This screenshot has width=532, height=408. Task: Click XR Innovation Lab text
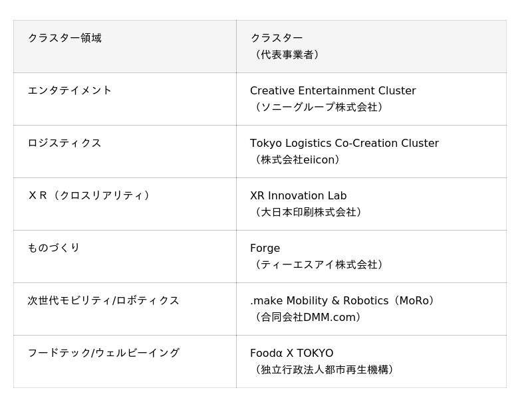coord(298,195)
